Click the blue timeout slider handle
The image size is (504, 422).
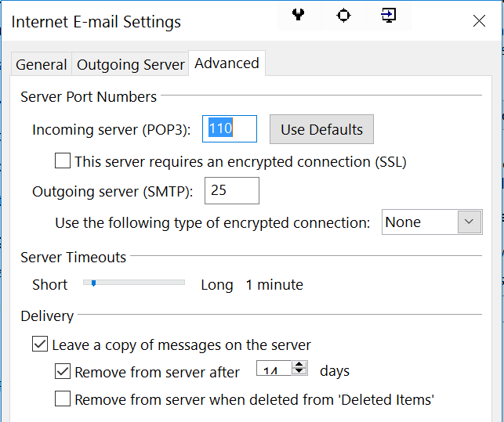click(93, 283)
